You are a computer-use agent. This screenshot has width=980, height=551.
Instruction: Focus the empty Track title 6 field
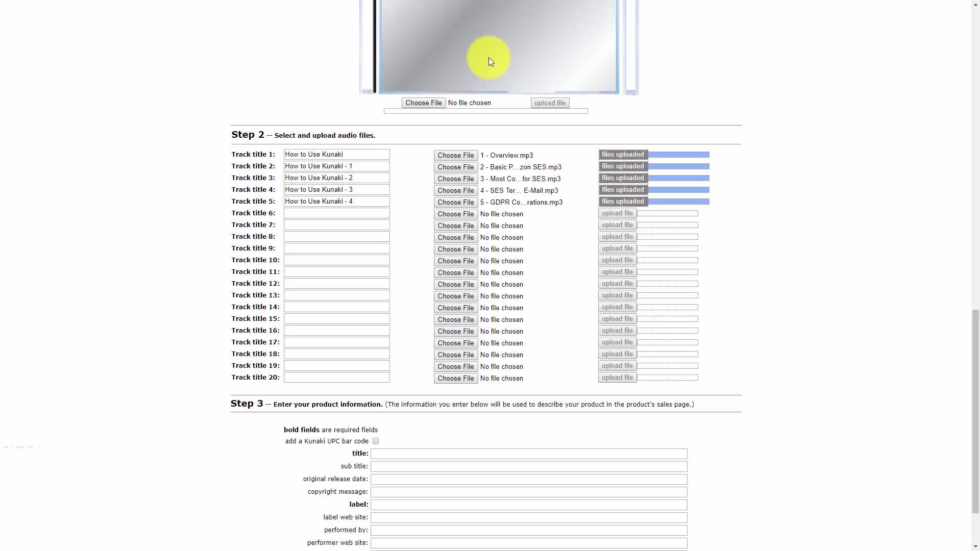337,213
